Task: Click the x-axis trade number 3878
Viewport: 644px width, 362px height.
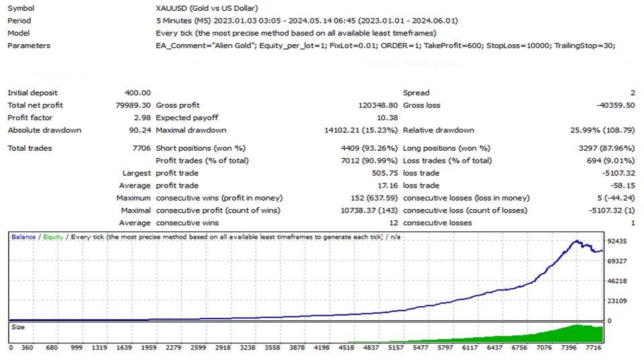Action: 297,348
